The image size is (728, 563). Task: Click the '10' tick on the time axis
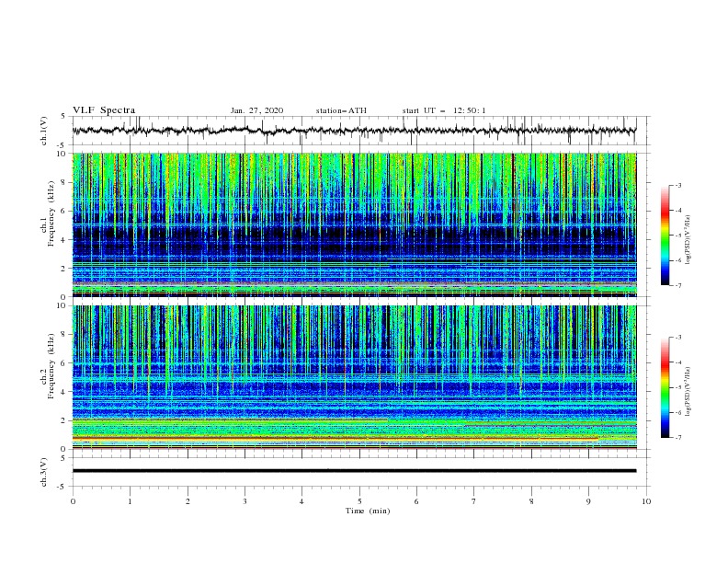[x=646, y=501]
